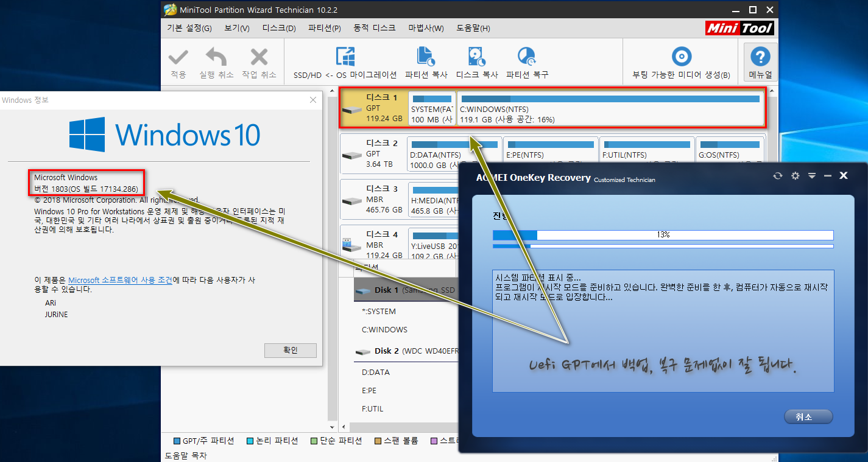Open the 디스크(D) menu
The image size is (868, 462).
tap(279, 28)
